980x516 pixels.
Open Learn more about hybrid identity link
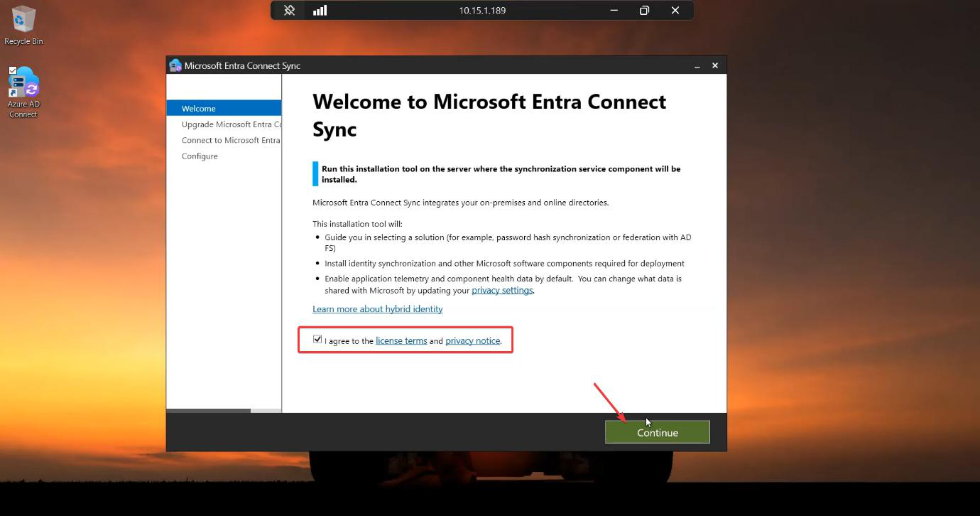(x=378, y=309)
